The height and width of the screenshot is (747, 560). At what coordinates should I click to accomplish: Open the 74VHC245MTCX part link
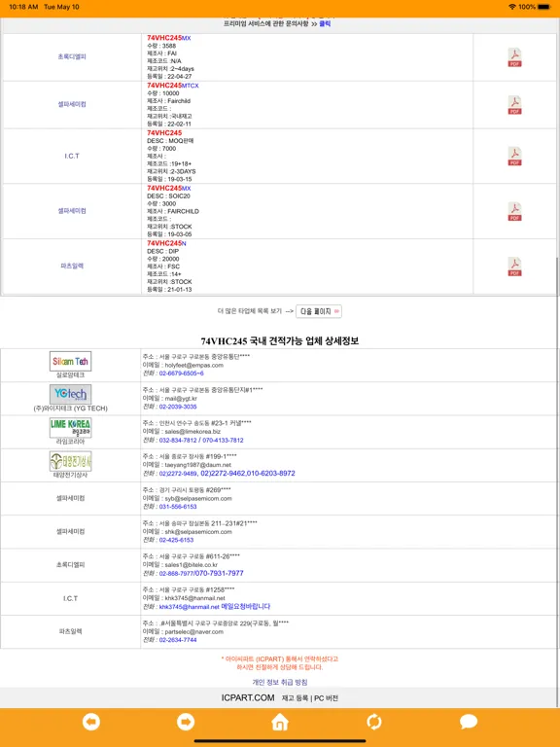tap(172, 86)
